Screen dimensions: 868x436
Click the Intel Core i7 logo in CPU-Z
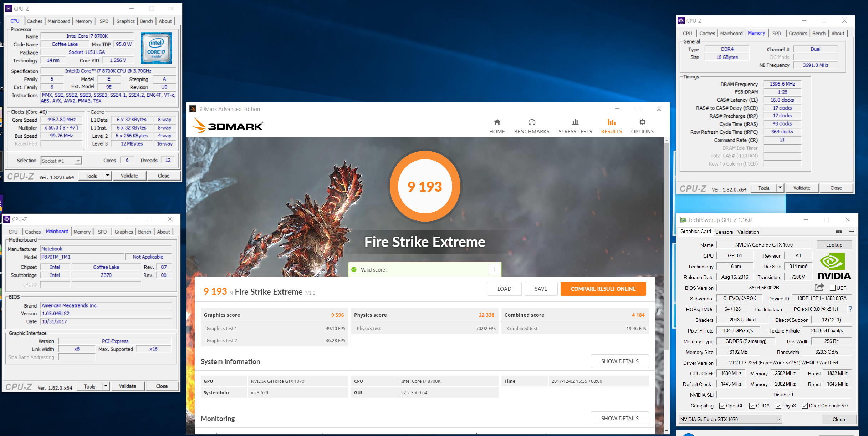(x=156, y=48)
